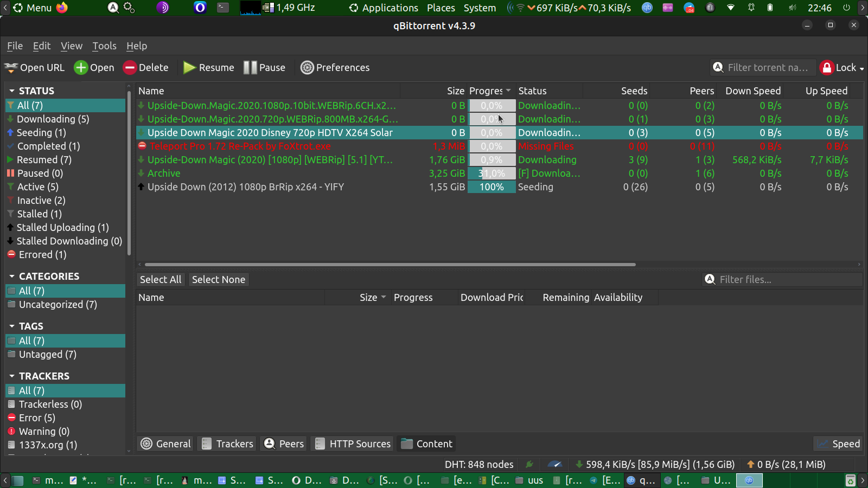Toggle alternative speed limits in status bar
Screen dimensions: 868x488
click(x=554, y=464)
